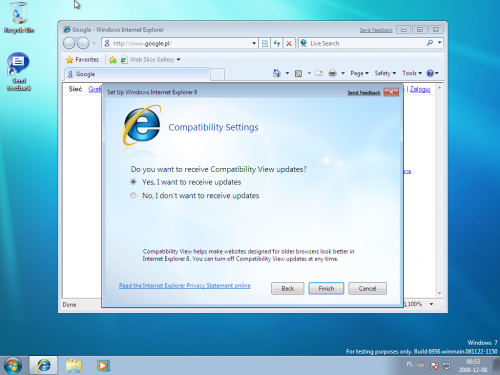
Task: Open the zoom level dropdown arrow
Action: coord(431,304)
